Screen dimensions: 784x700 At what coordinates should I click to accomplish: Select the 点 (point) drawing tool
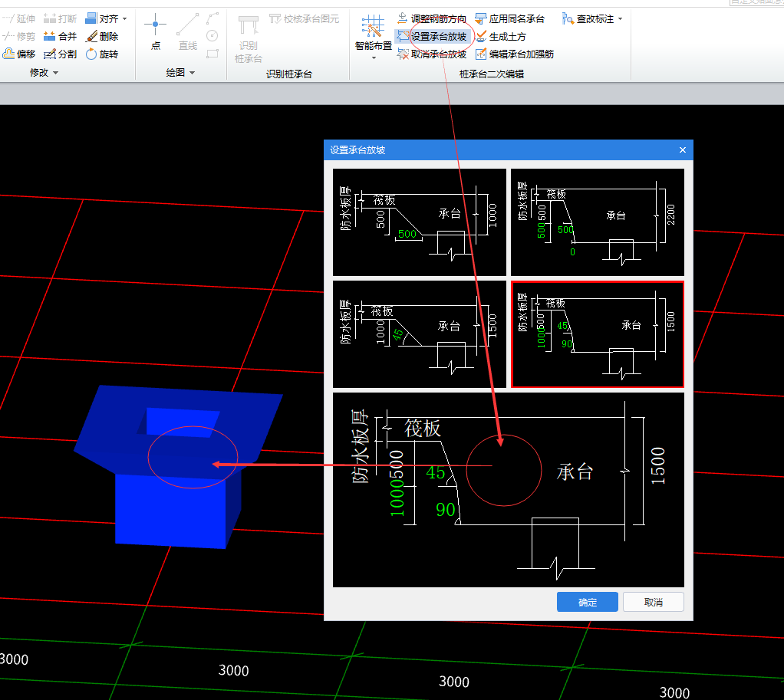(156, 31)
